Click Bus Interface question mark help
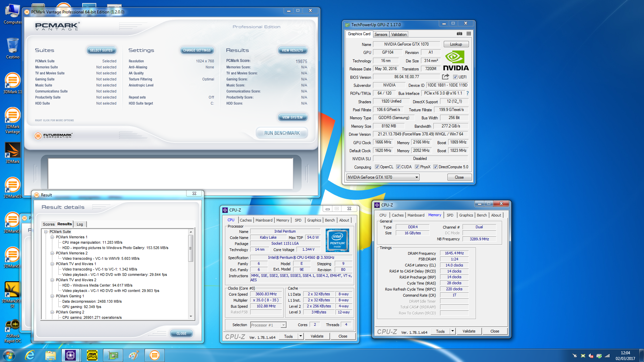This screenshot has width=644, height=362. (468, 93)
